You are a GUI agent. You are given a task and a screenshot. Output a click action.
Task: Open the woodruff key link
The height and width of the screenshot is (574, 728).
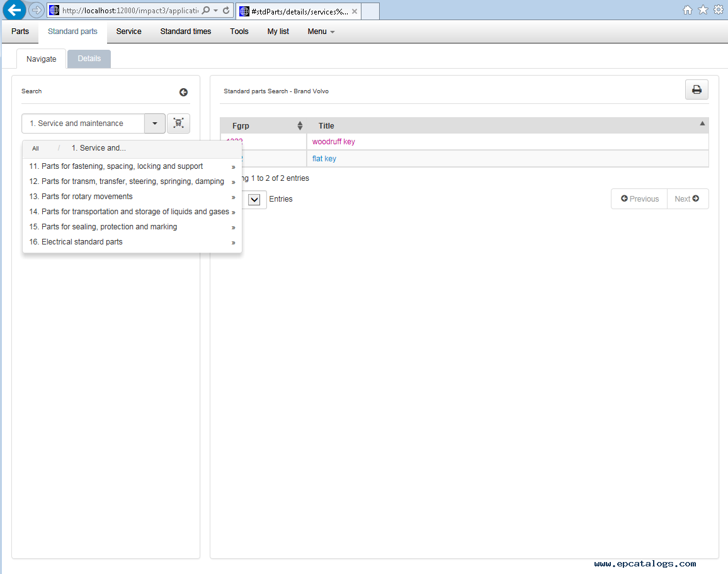pos(333,142)
